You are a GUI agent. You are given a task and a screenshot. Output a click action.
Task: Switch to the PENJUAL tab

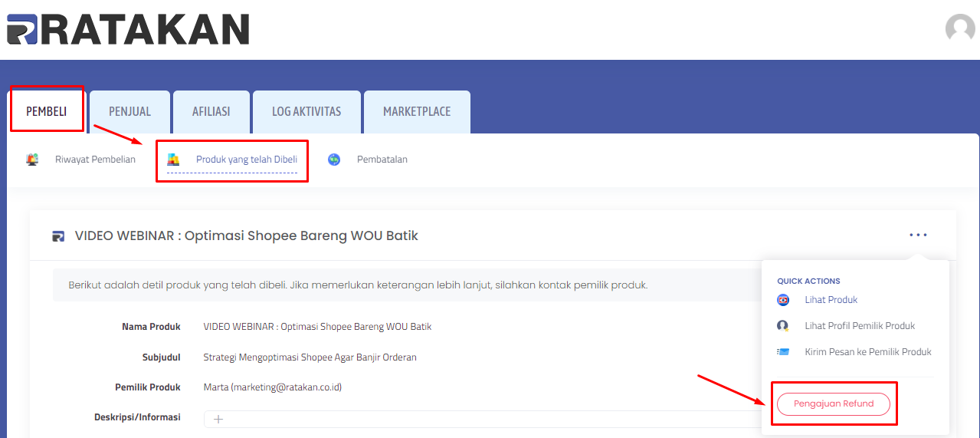[x=129, y=111]
